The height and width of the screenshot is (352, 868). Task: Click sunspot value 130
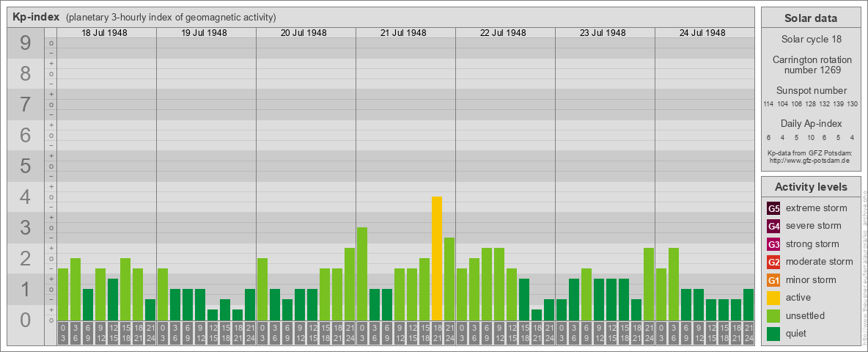click(853, 104)
